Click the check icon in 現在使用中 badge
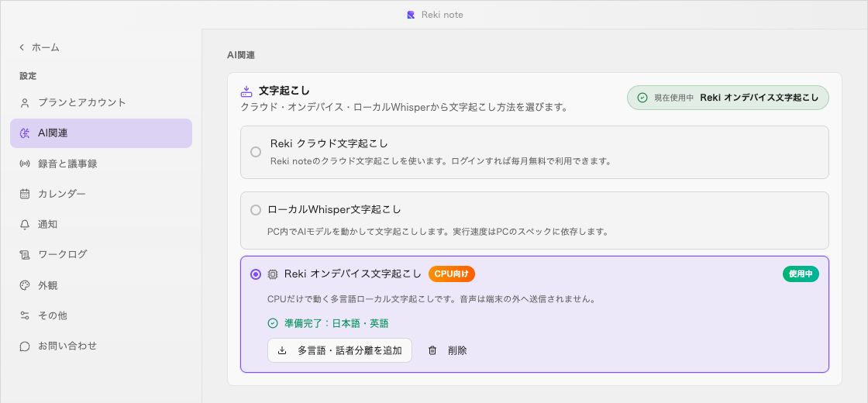Viewport: 868px width, 403px height. tap(642, 98)
